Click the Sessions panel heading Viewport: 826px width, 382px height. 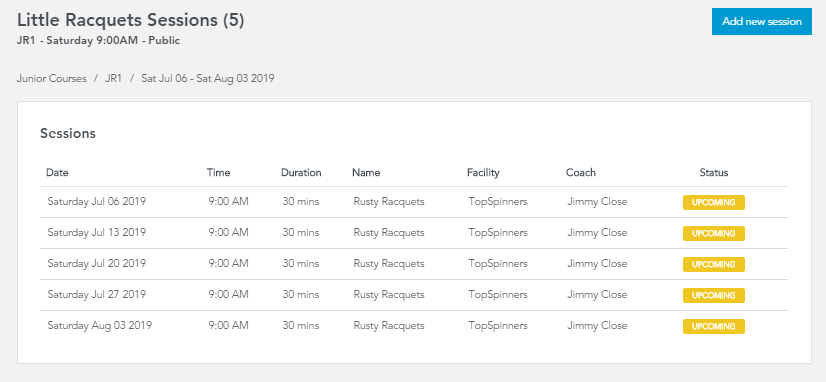tap(68, 133)
